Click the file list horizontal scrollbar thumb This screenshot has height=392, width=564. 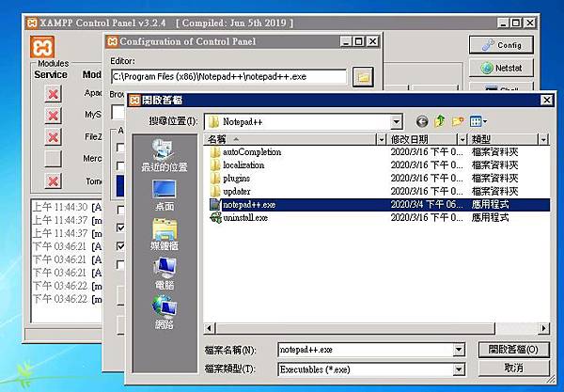tap(355, 328)
